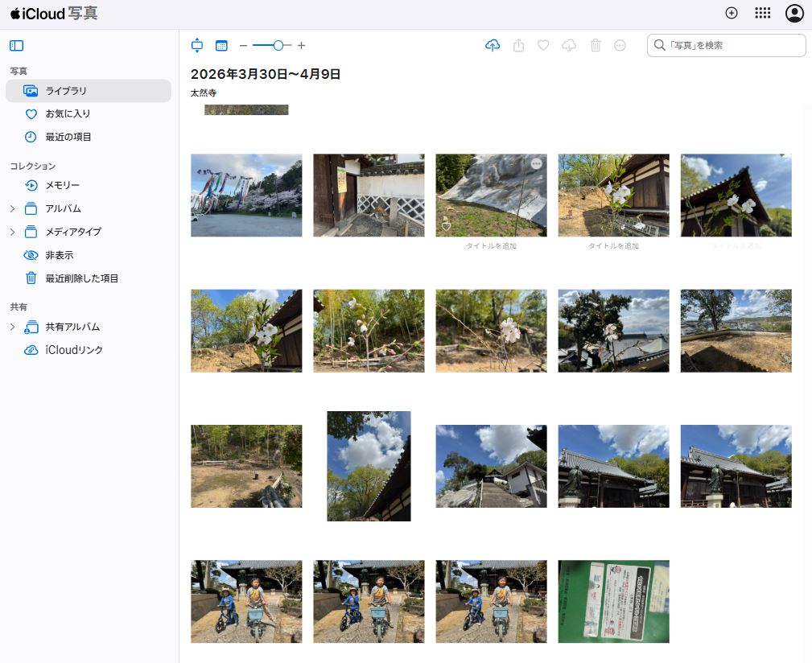
Task: Open the account profile icon
Action: (x=794, y=13)
